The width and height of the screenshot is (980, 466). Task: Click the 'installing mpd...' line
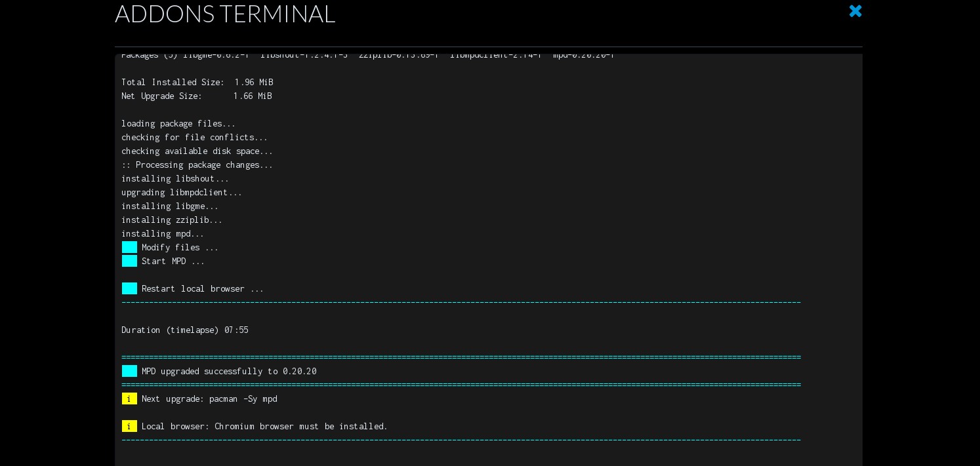pos(163,233)
